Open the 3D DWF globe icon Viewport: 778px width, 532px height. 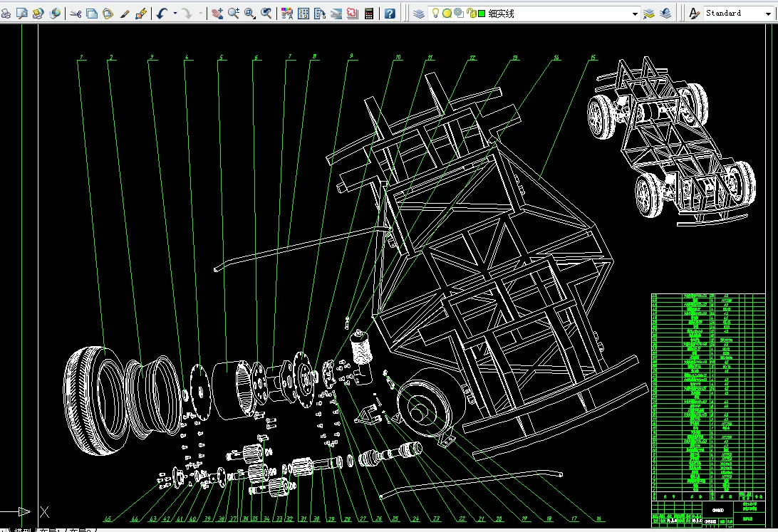tap(55, 14)
